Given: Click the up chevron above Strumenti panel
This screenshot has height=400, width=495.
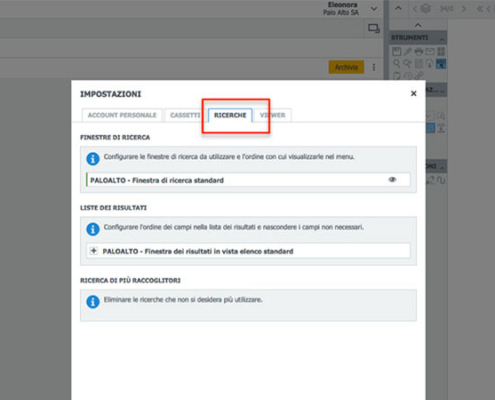Looking at the screenshot, I should click(x=418, y=25).
